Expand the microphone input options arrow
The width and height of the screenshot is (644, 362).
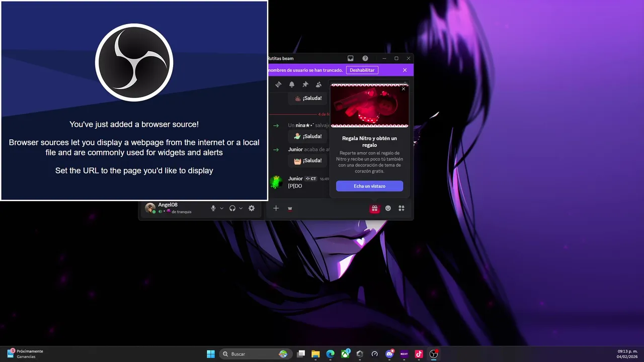pos(221,208)
